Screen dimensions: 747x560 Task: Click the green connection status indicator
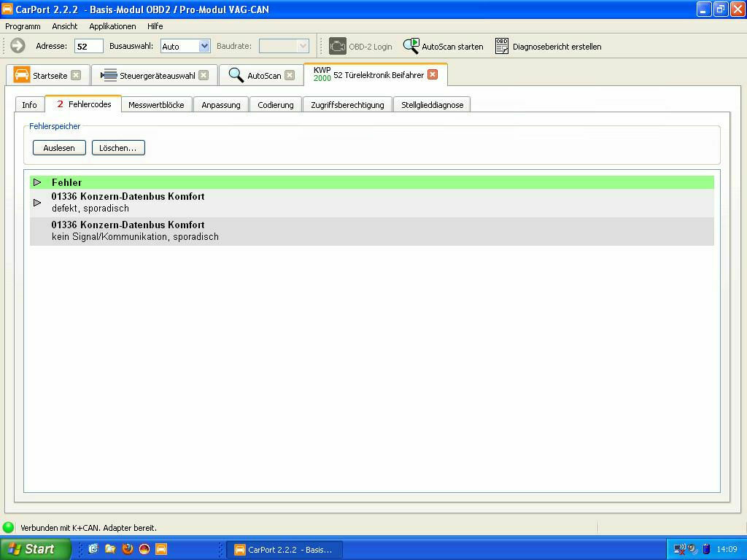coord(9,527)
